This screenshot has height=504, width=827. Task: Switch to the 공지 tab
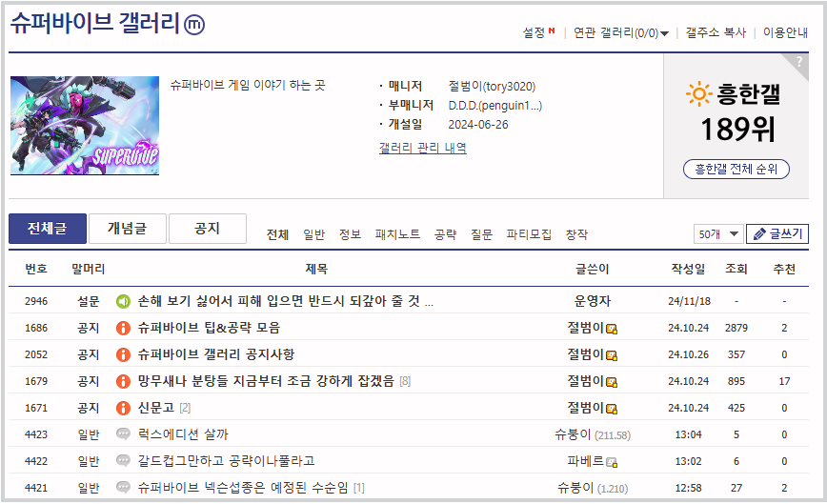[208, 229]
